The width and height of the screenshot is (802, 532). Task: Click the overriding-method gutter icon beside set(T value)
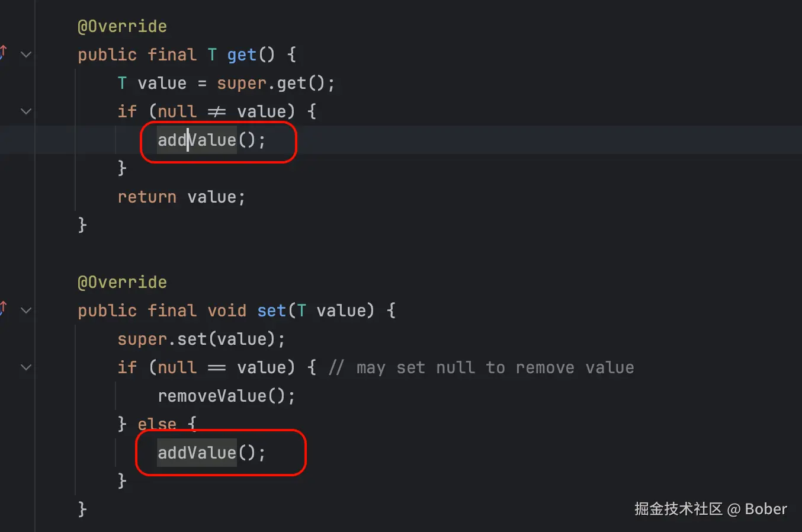[4, 309]
